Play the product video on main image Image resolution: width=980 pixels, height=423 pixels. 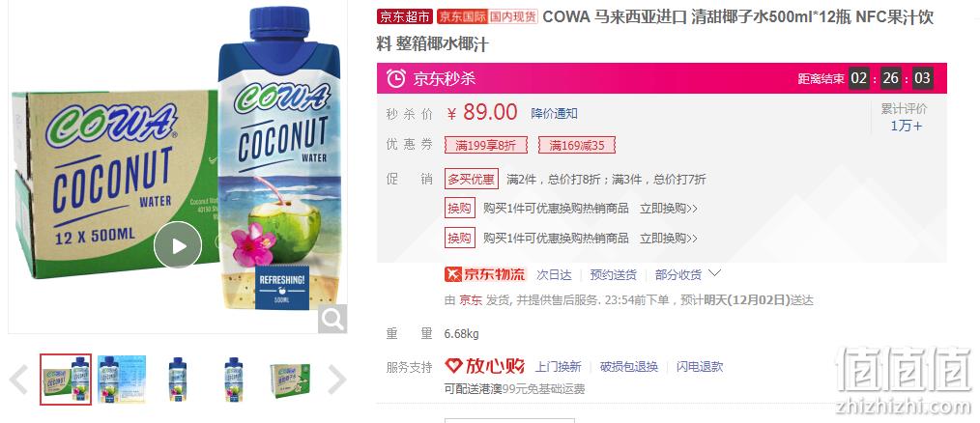tap(178, 245)
